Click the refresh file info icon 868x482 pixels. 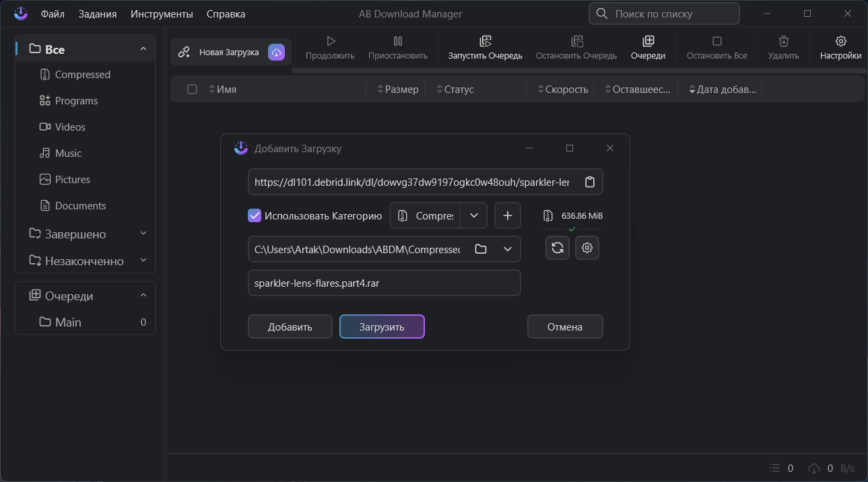coord(558,248)
